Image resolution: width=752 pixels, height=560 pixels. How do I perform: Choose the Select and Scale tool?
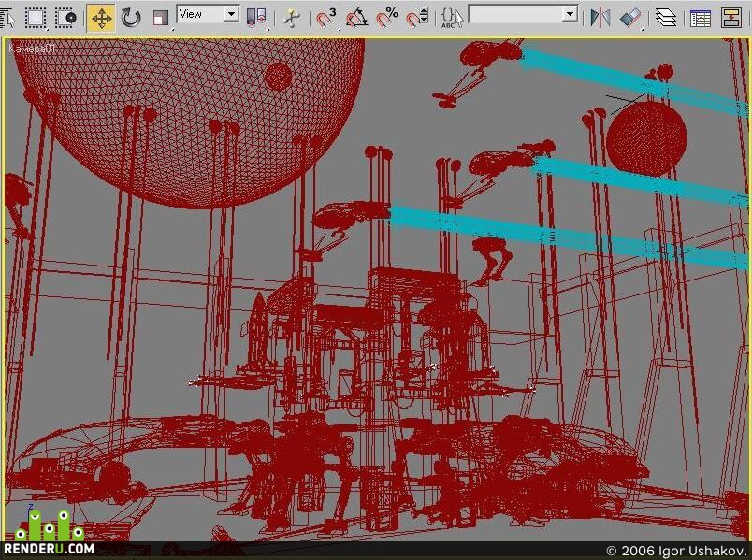(x=161, y=18)
